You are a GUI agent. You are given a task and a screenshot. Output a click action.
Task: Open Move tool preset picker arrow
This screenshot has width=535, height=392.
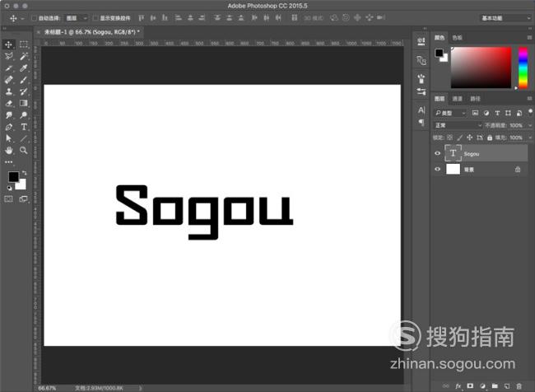[22, 18]
